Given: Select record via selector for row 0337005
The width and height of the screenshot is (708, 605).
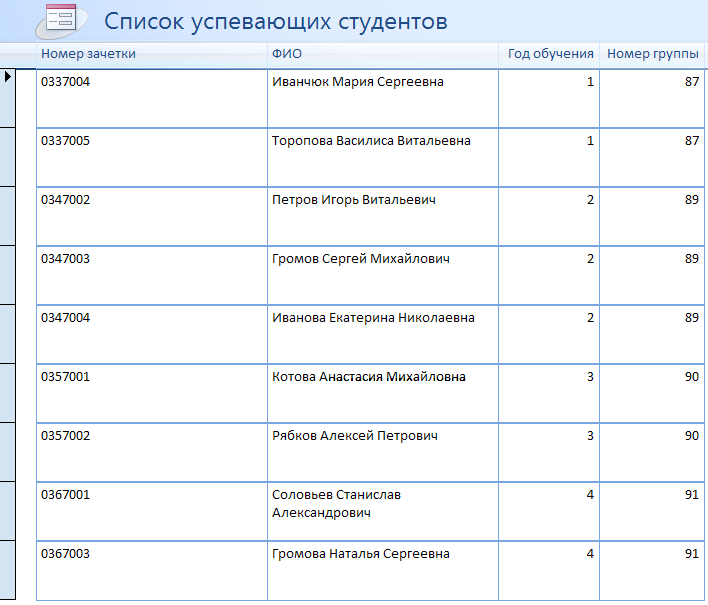Looking at the screenshot, I should pos(8,157).
